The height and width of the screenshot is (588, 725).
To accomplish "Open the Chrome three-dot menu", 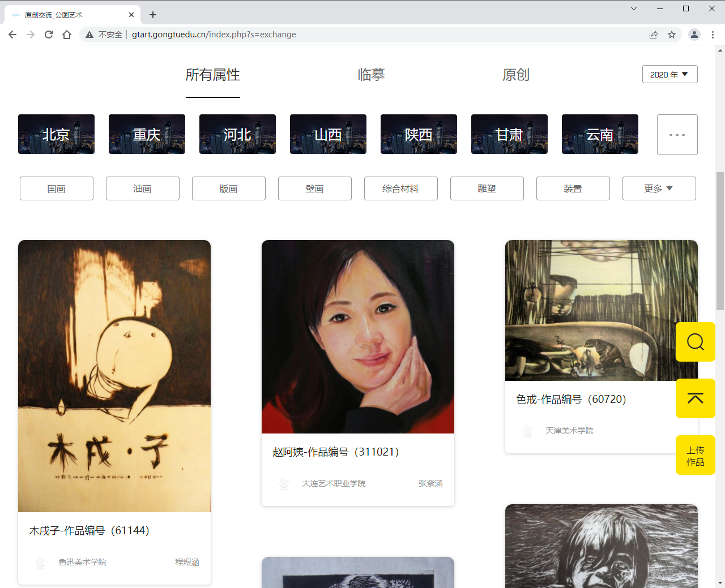I will pyautogui.click(x=713, y=35).
